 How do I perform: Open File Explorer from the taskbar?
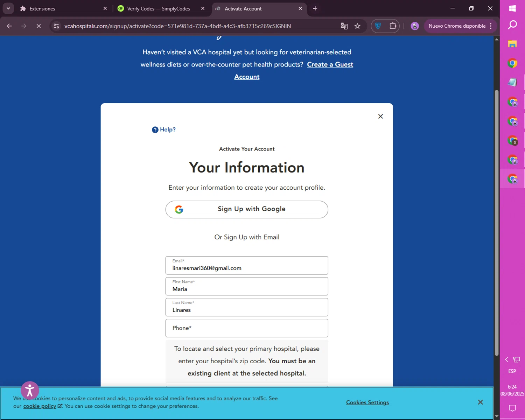(512, 44)
